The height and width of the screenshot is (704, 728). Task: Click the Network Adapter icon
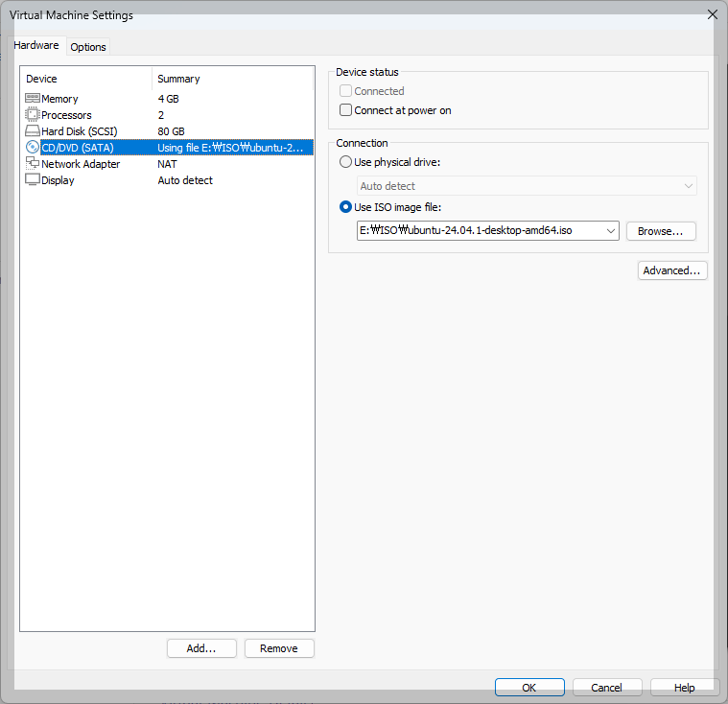point(32,163)
